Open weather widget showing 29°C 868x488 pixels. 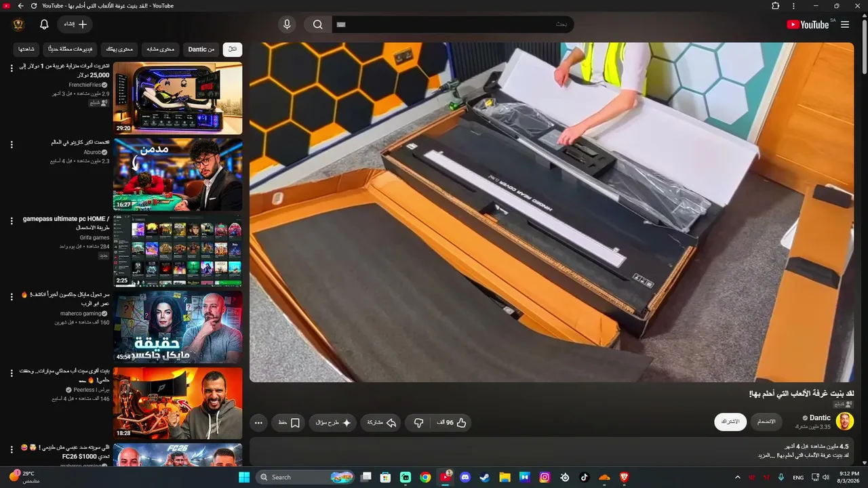[24, 477]
